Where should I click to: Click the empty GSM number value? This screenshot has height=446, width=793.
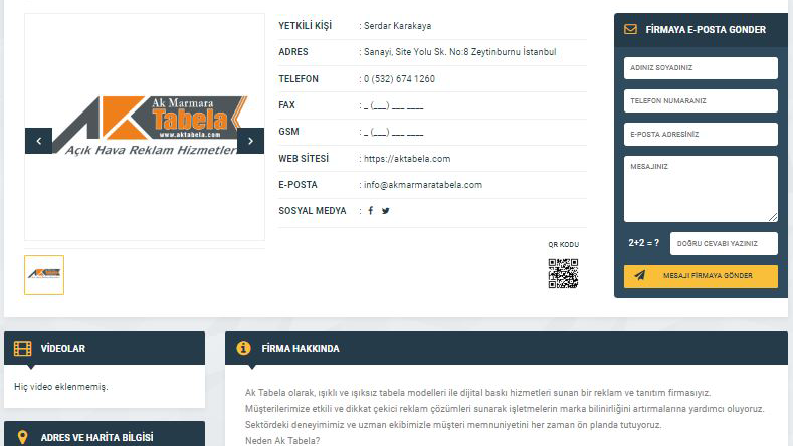pyautogui.click(x=393, y=132)
